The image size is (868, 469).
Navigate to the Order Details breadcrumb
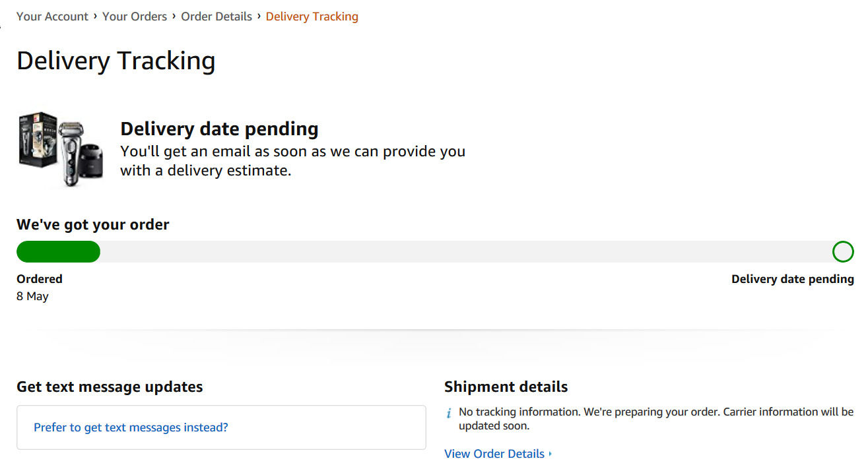point(217,16)
